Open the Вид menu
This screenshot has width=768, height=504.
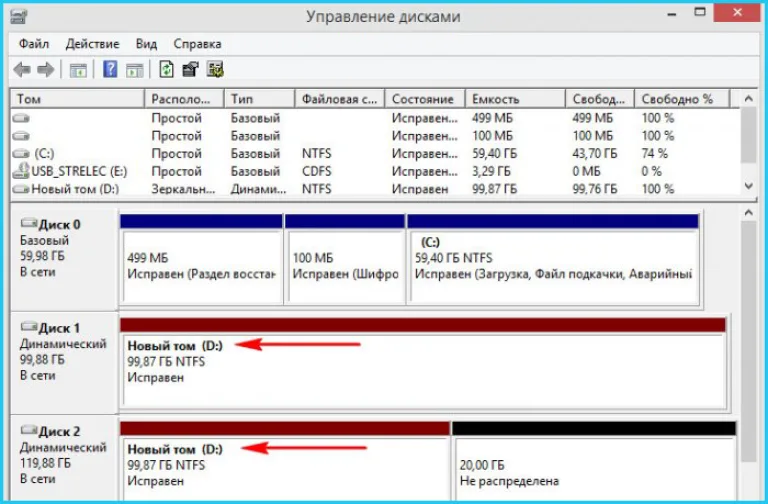146,44
